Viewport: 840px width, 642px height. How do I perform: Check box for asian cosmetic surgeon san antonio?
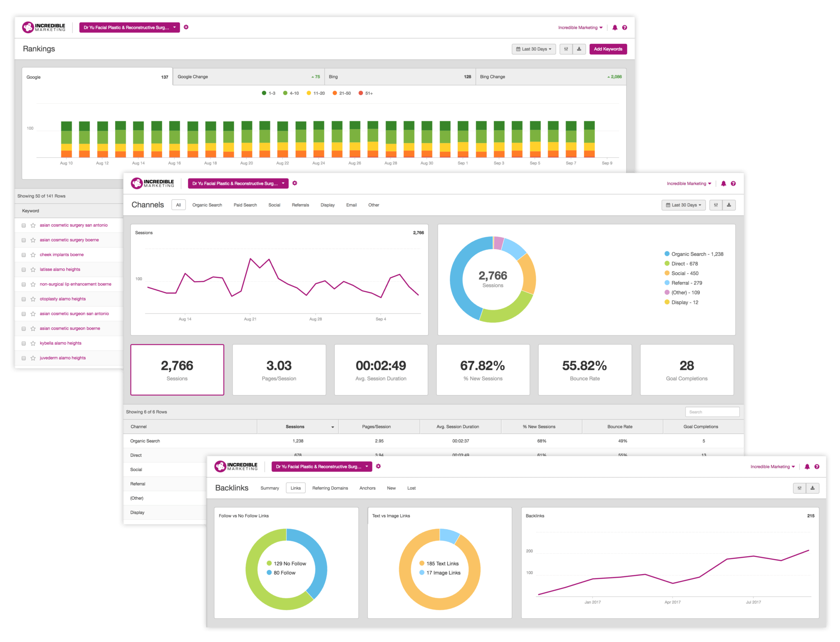(24, 314)
